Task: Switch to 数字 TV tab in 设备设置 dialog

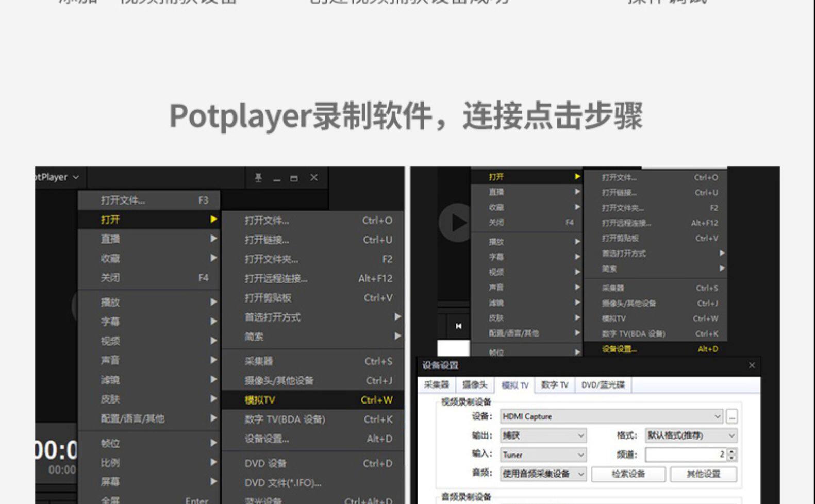Action: tap(555, 384)
